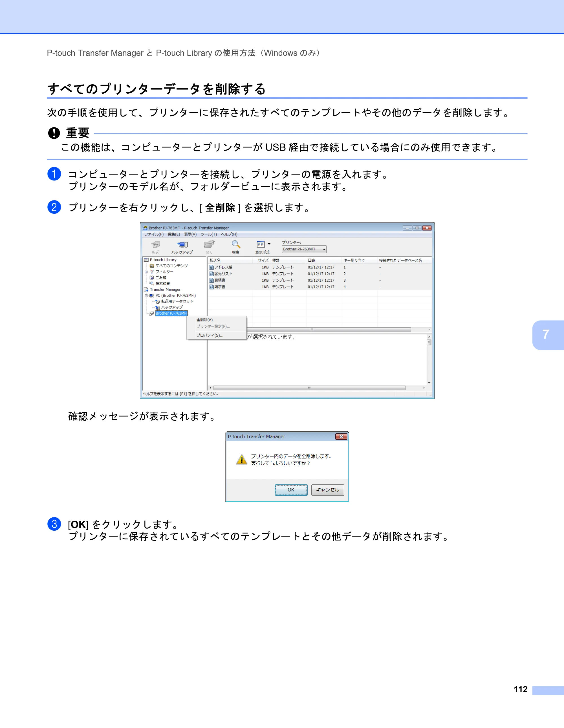Select the バックアップ tree item under PC
Viewport: 564px width, 728px height.
coord(172,307)
